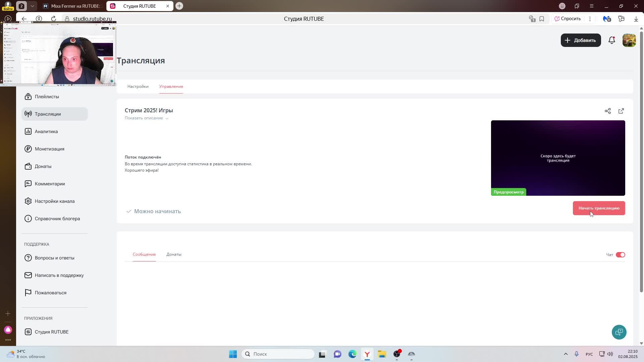Image resolution: width=644 pixels, height=362 pixels.
Task: Open Донаты in the sidebar
Action: (43, 166)
